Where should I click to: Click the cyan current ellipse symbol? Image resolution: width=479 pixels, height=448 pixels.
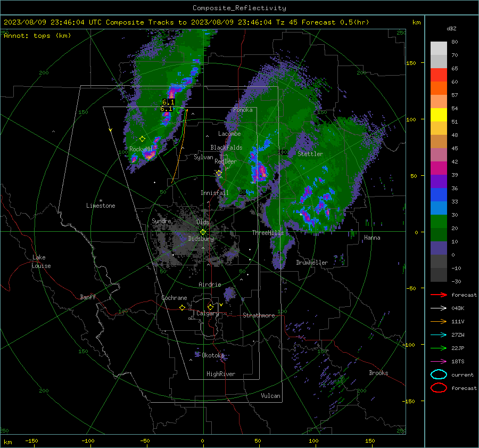439,374
